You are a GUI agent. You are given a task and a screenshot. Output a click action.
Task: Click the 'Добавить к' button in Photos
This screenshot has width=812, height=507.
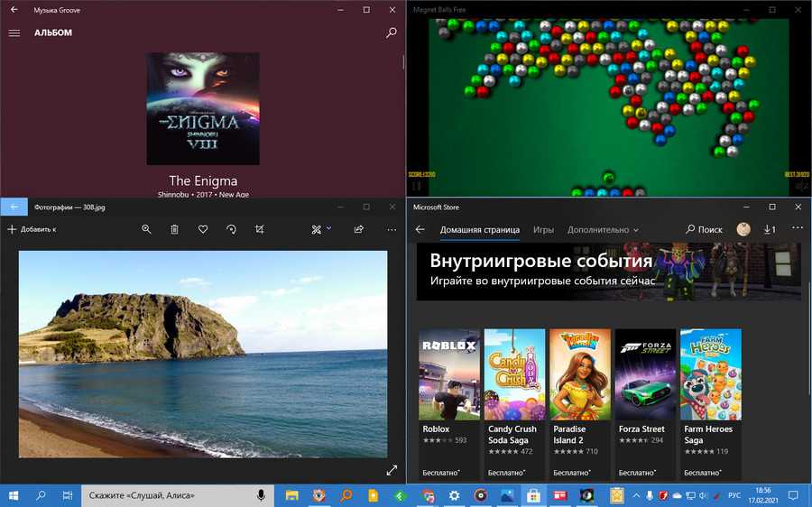(x=32, y=229)
